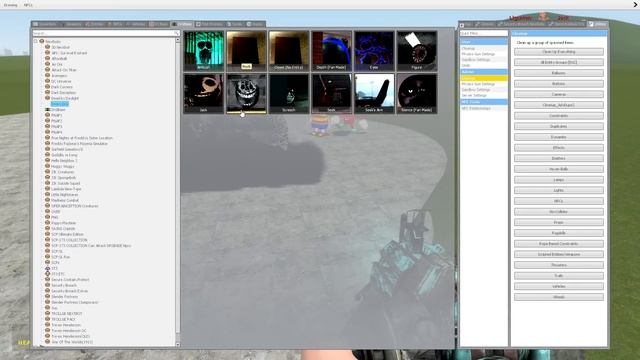
Task: Open the Slender Fortress (Jumpscare) category
Action: 75,302
